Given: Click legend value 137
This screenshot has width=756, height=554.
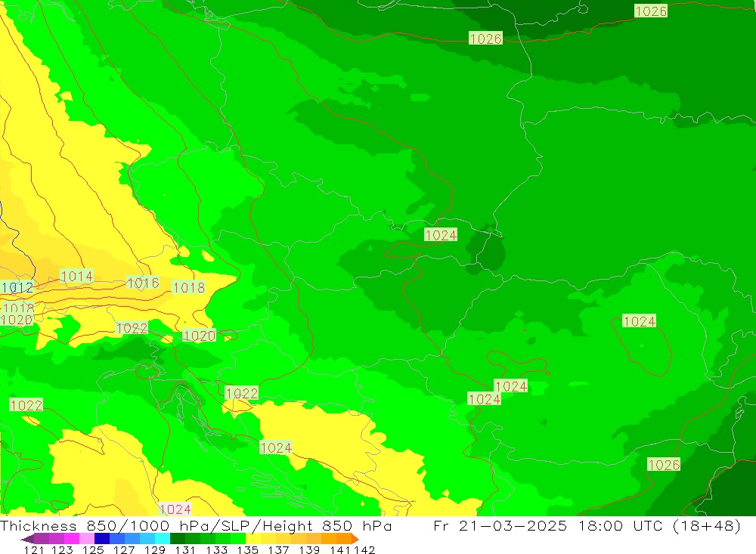Looking at the screenshot, I should point(278,549).
